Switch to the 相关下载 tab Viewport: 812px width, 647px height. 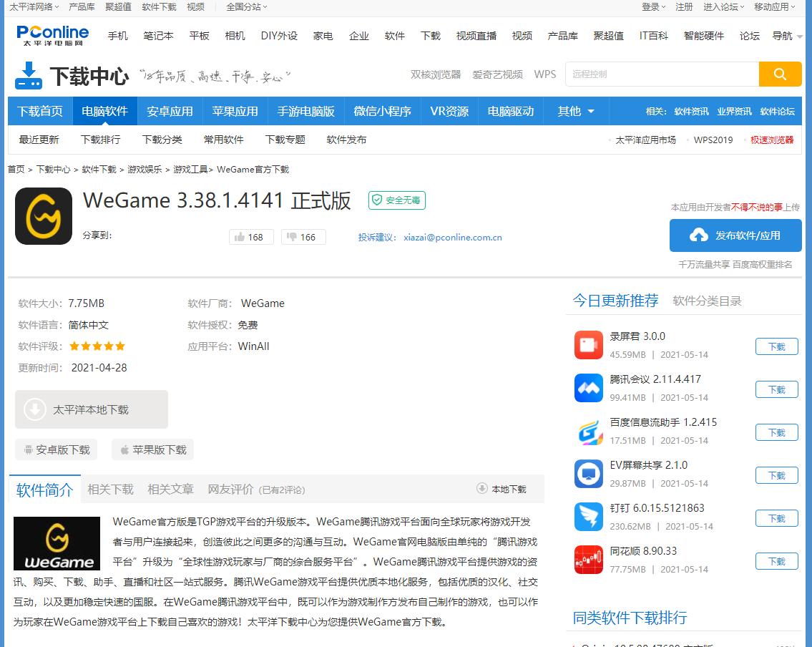[110, 489]
